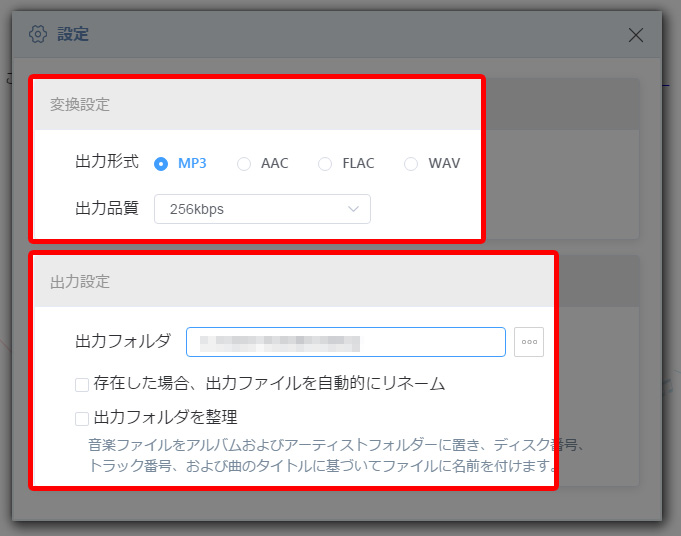Screen dimensions: 681x536
Task: Click the 出力ファイルを自動的にリネーム label text
Action: tap(270, 384)
